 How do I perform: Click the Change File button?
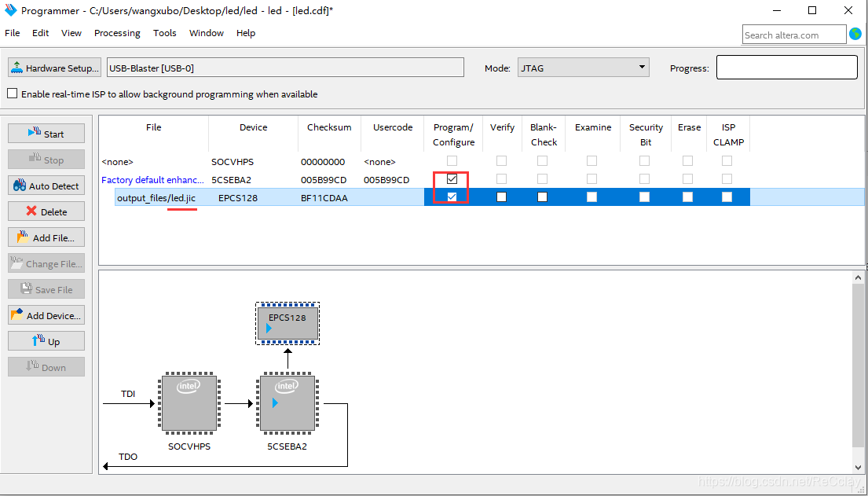click(x=46, y=264)
